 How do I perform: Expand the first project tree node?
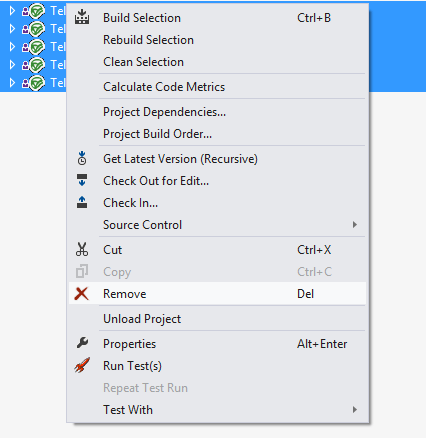pos(12,11)
